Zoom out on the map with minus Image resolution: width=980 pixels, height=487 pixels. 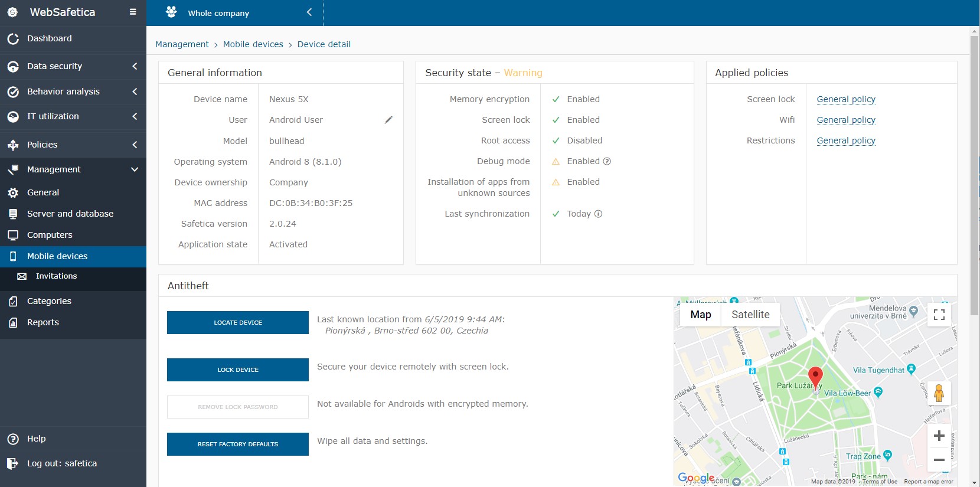939,459
